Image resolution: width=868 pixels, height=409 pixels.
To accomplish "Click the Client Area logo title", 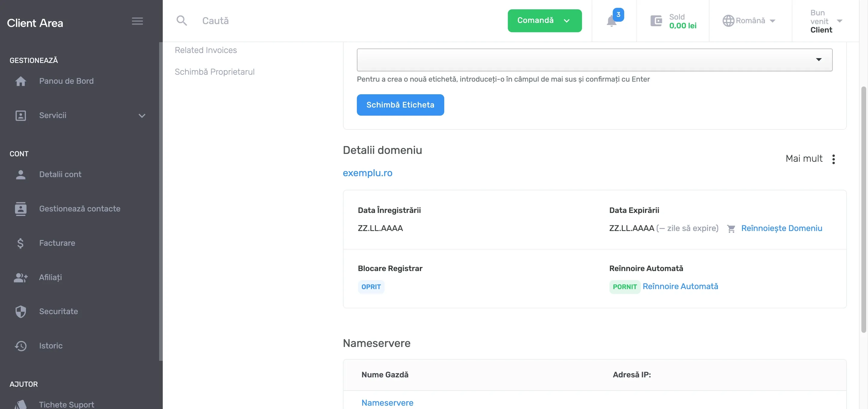I will [x=35, y=23].
